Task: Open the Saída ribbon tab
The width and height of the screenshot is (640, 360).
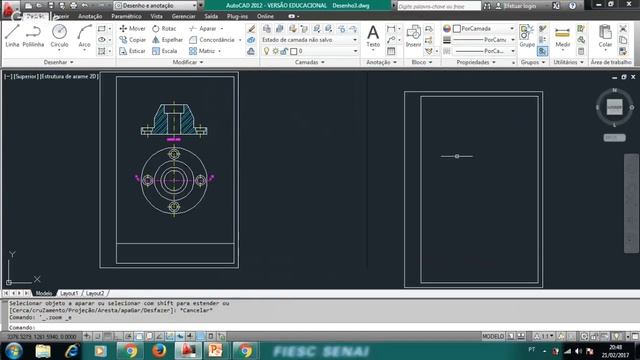Action: (x=211, y=16)
